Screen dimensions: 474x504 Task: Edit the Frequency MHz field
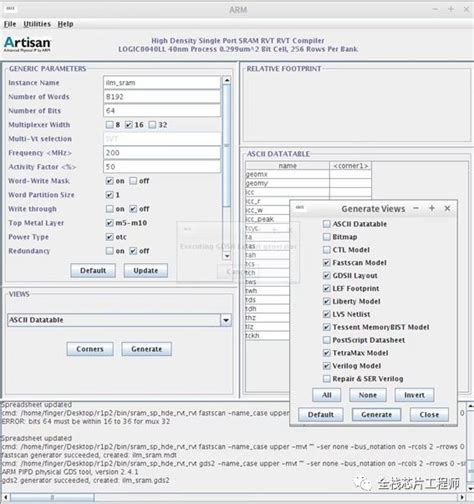(x=162, y=153)
